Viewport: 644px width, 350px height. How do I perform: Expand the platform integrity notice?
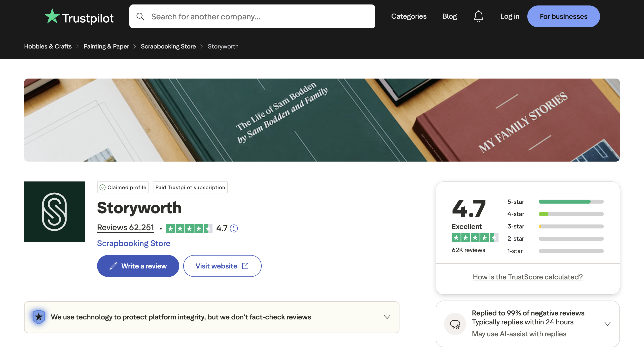387,317
